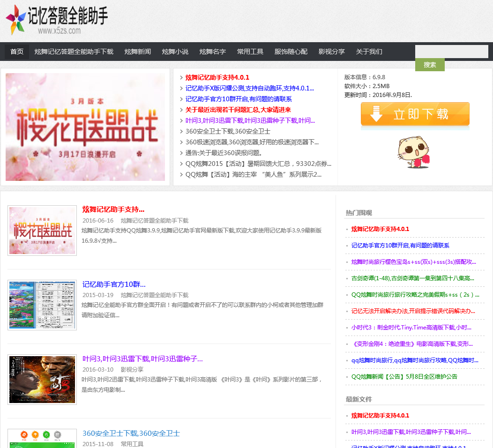Click 影视分享 category under 叶问3 article
Image resolution: width=493 pixels, height=448 pixels.
(x=132, y=369)
